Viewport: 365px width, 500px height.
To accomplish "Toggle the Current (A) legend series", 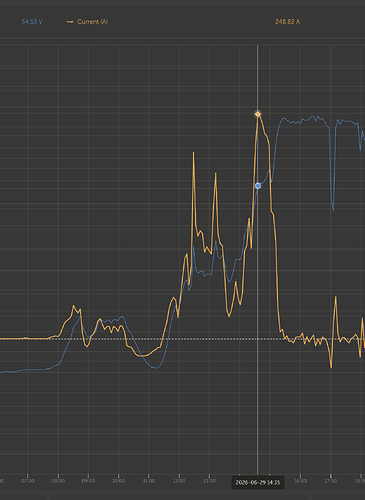I will (87, 22).
